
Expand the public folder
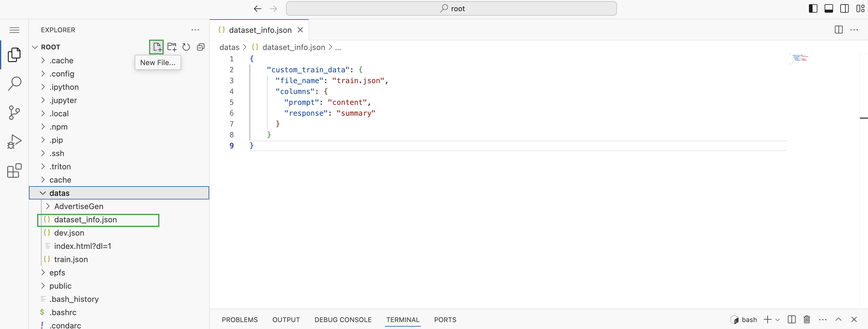pos(43,286)
